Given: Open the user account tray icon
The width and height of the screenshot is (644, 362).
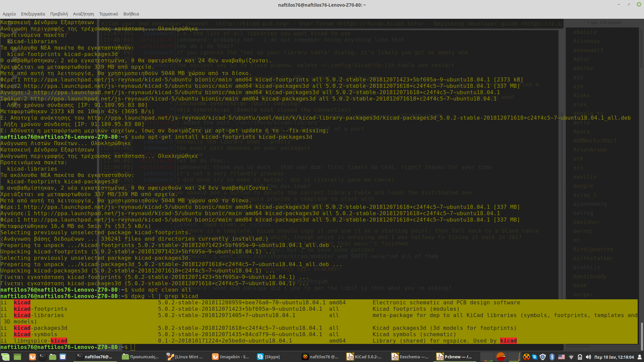Looking at the screenshot, I should tap(640, 357).
